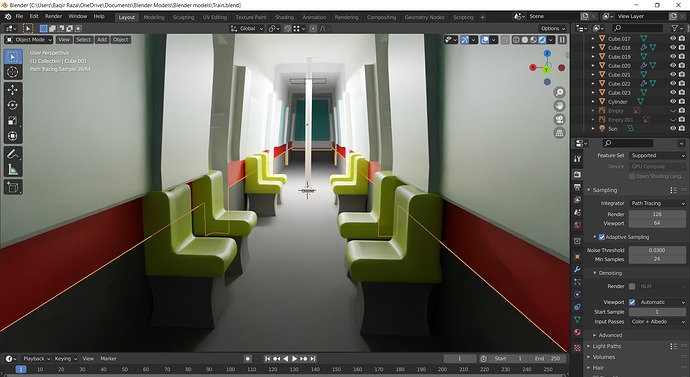
Task: Open the Output properties tab
Action: [577, 187]
